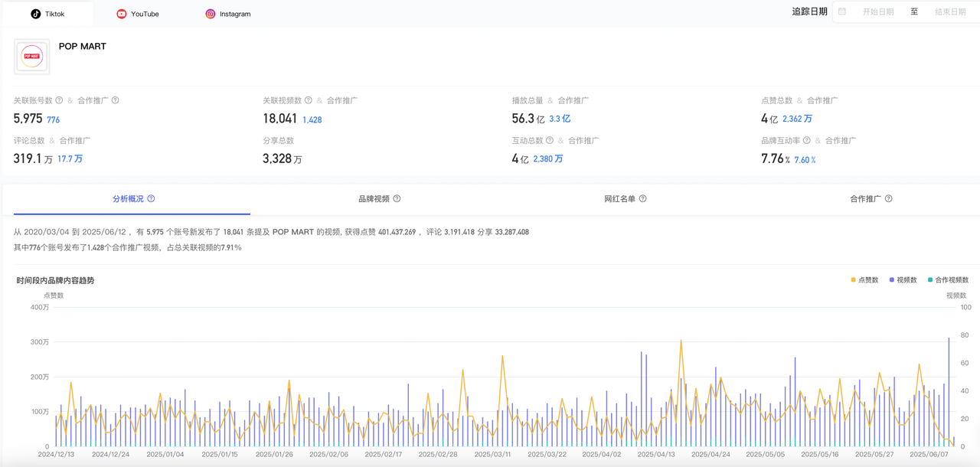The height and width of the screenshot is (467, 980).
Task: Click the 400万 likes axis label
Action: pos(40,307)
